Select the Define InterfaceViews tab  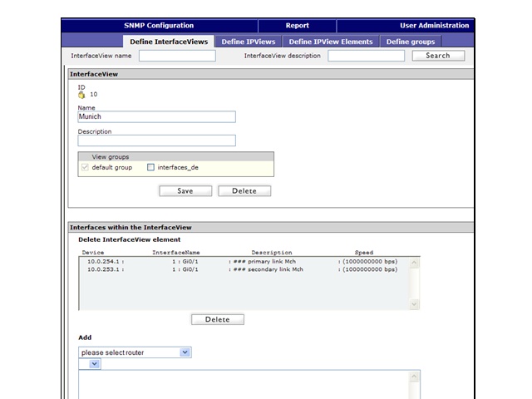pyautogui.click(x=169, y=42)
